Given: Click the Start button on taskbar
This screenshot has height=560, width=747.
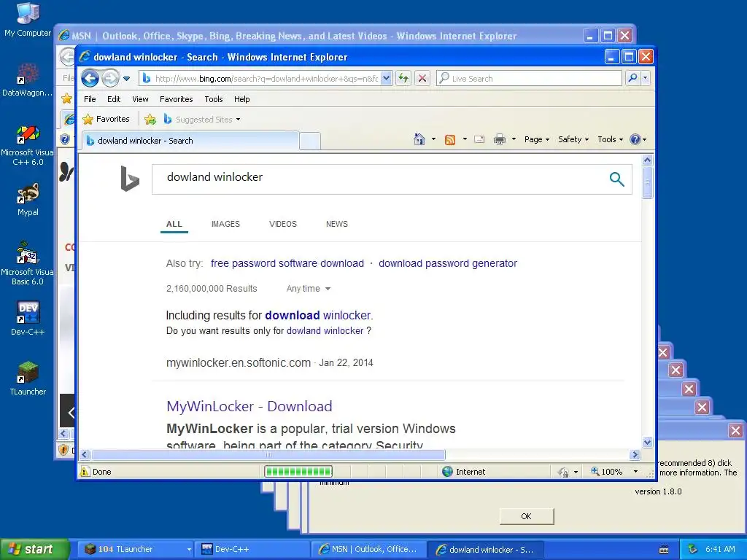Looking at the screenshot, I should 34,549.
